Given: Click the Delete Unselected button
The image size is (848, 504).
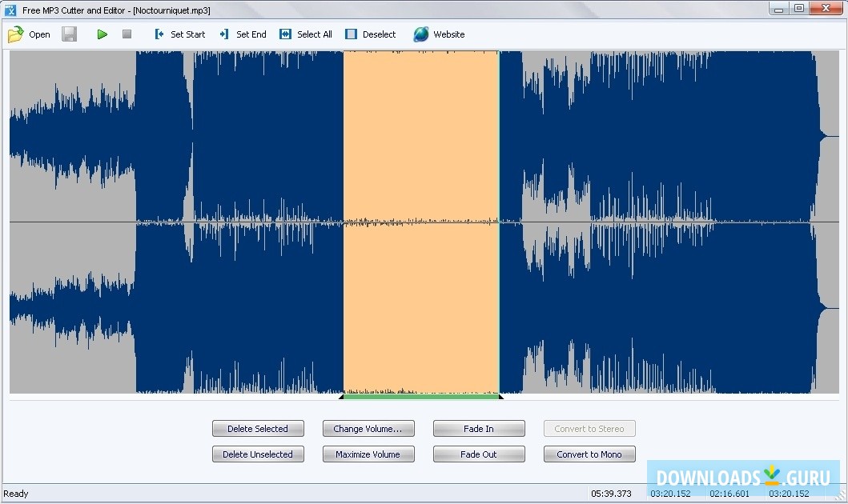Looking at the screenshot, I should pyautogui.click(x=258, y=454).
